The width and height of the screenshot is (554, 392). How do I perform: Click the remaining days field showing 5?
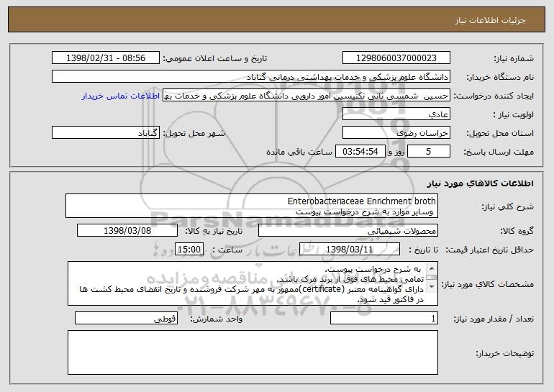(429, 152)
